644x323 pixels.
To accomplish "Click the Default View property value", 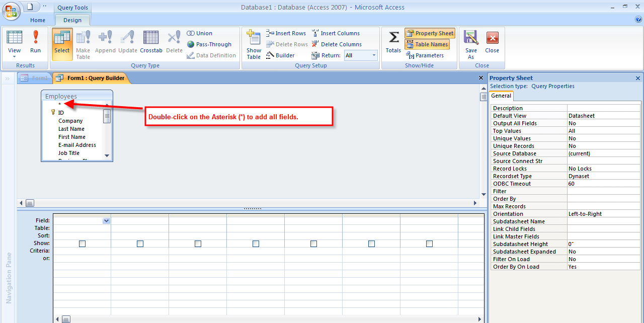I will point(604,116).
